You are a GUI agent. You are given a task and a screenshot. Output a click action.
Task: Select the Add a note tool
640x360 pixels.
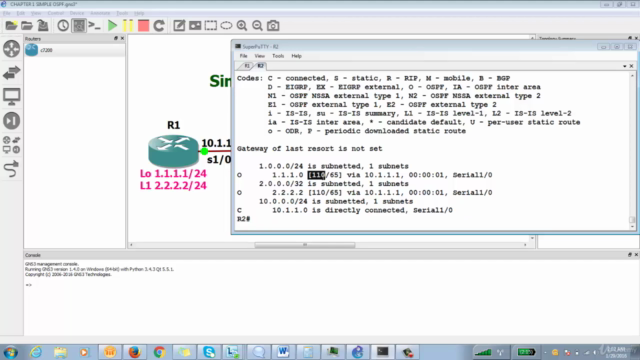point(179,26)
